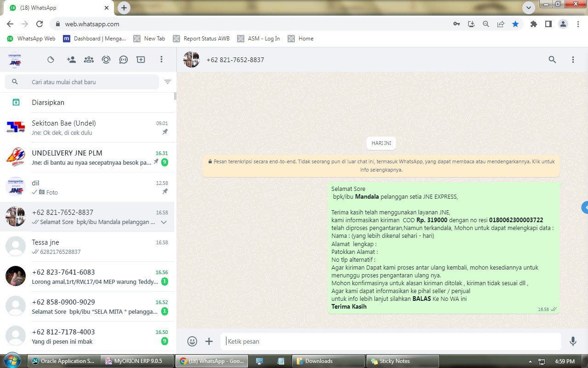Screen dimensions: 588x368
Task: Open chat UNDELIVERY JNE PLM
Action: point(87,157)
